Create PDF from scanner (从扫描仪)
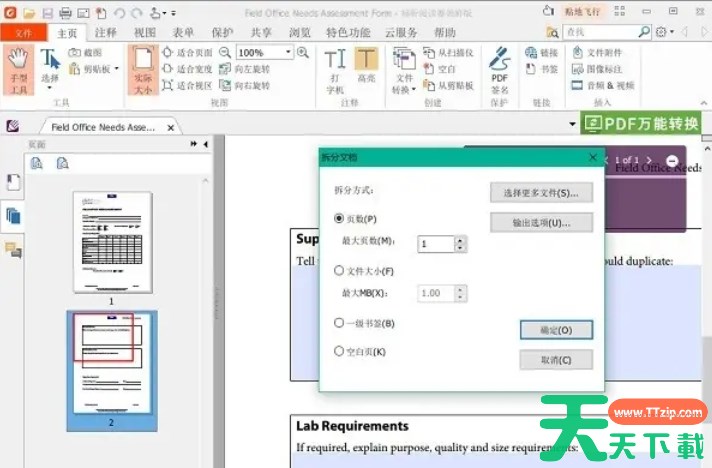The image size is (712, 468). (448, 53)
